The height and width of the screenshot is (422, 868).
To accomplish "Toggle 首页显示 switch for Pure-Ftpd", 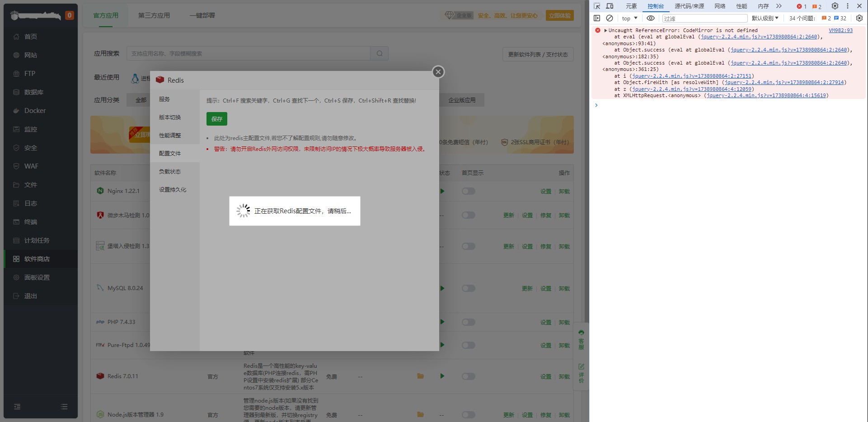I will [469, 345].
